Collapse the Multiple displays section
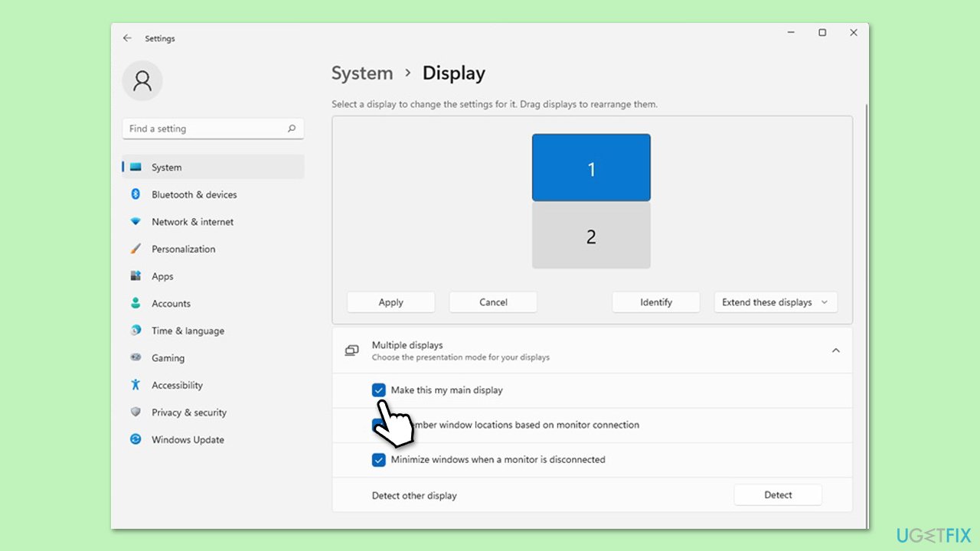The width and height of the screenshot is (980, 551). coord(835,350)
